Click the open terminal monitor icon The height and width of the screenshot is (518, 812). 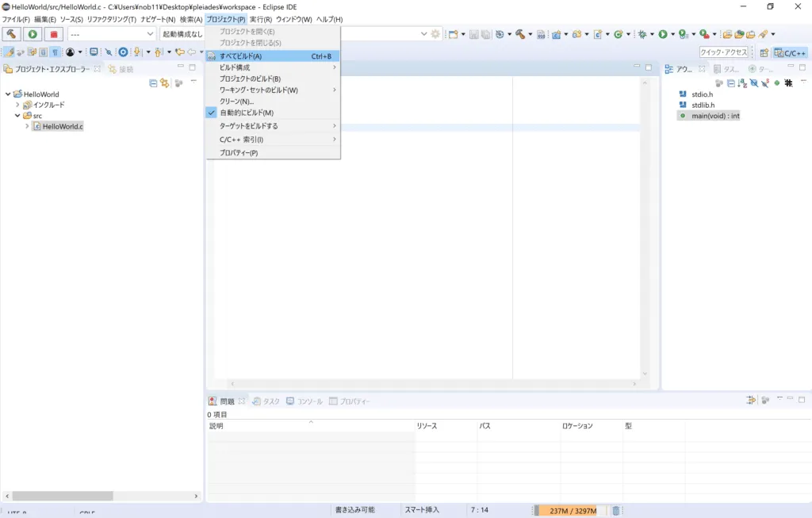click(x=94, y=52)
